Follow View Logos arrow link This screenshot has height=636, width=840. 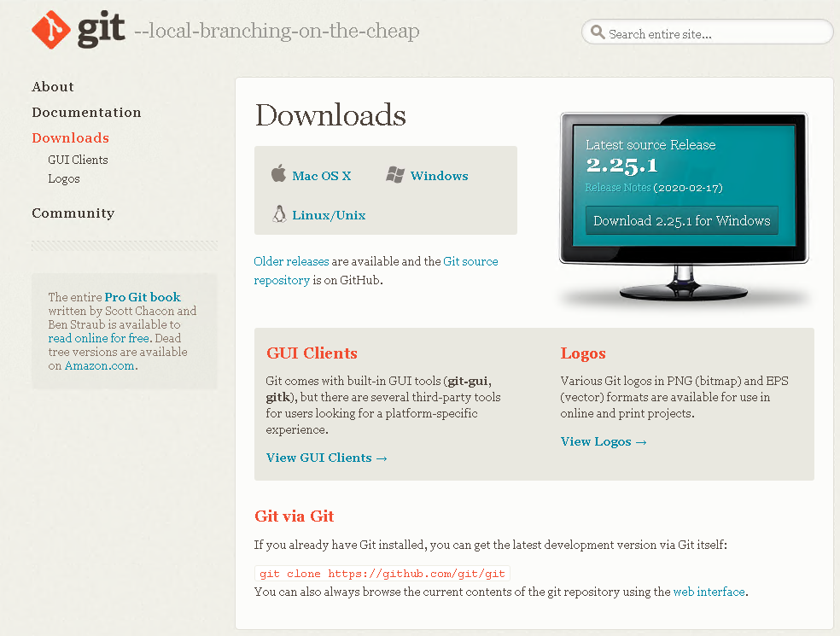(x=604, y=442)
